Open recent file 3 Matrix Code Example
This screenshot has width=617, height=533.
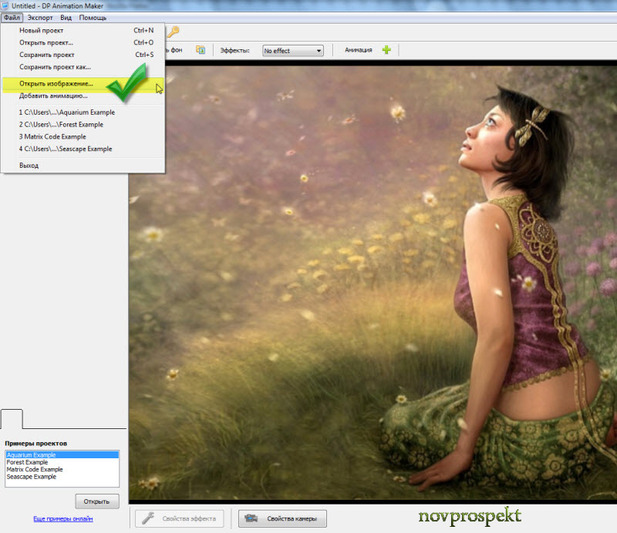pyautogui.click(x=83, y=137)
